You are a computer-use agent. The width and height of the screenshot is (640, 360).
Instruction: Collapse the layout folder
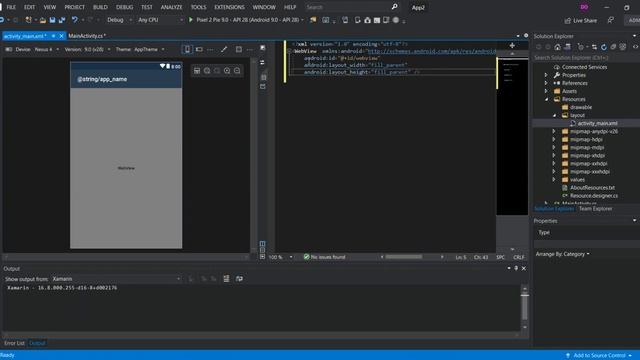click(554, 115)
